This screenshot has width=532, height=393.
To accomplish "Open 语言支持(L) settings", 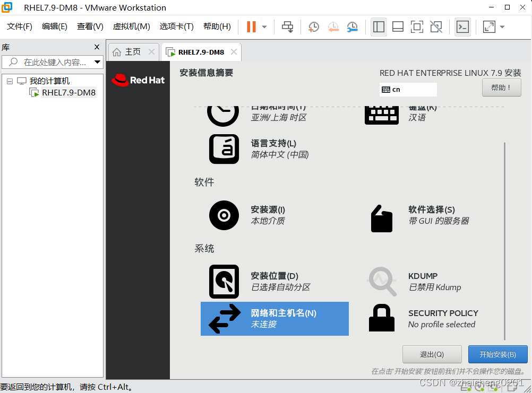I will (259, 149).
